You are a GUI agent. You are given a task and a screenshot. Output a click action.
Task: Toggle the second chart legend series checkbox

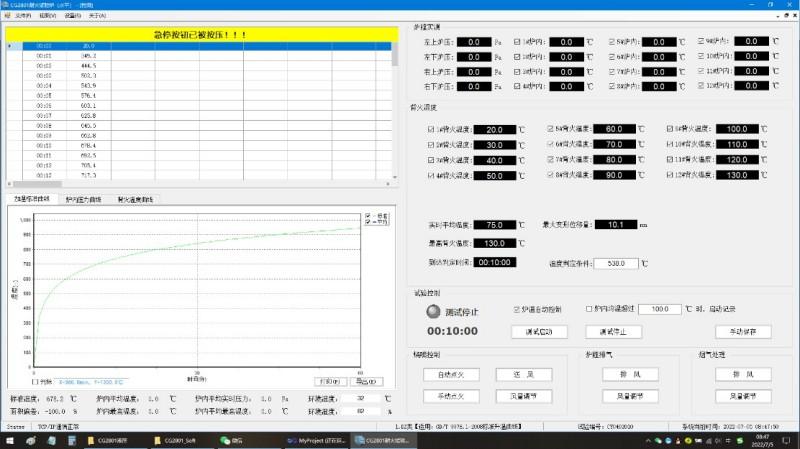[x=368, y=222]
